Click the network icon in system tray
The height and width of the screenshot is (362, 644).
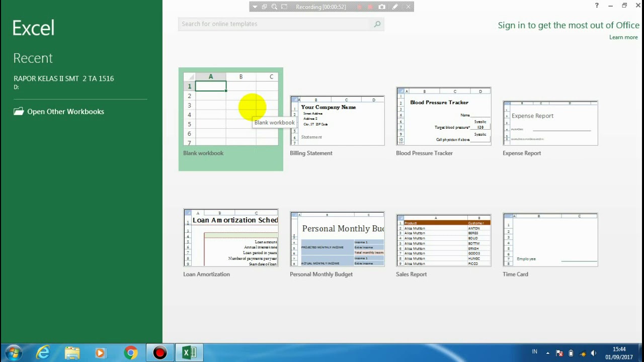coord(582,353)
